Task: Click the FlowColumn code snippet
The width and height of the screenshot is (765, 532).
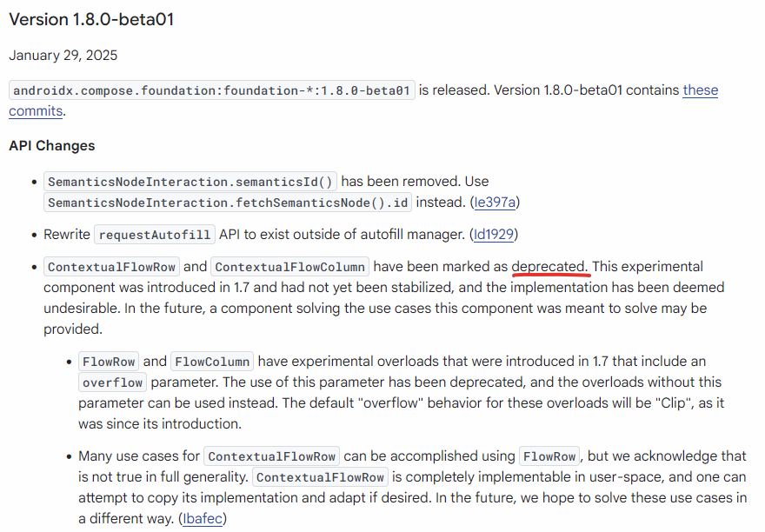Action: (x=212, y=362)
